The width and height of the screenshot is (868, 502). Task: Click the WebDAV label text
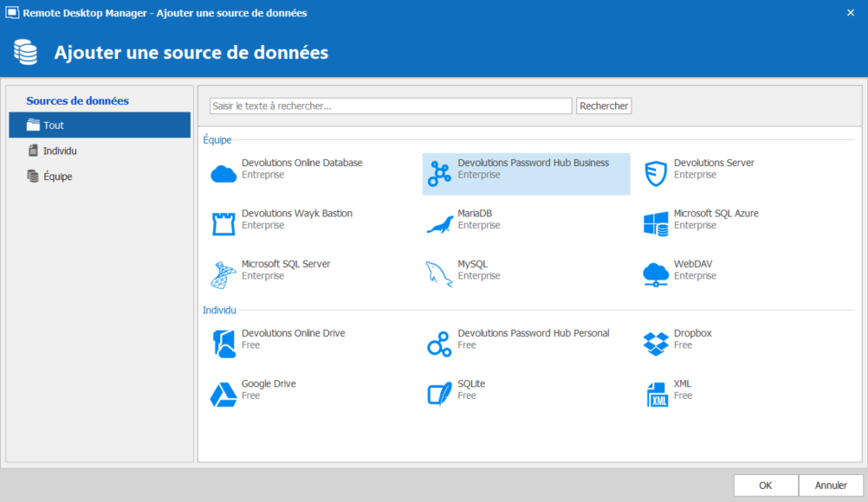693,264
